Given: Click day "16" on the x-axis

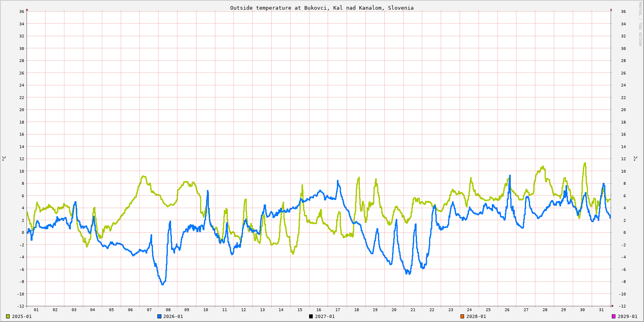Looking at the screenshot, I should (x=319, y=310).
